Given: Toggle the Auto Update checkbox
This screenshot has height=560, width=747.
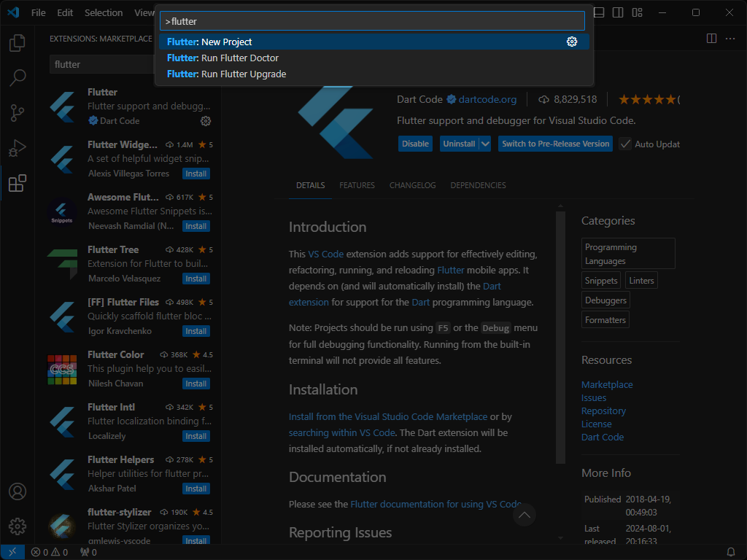Looking at the screenshot, I should pos(625,144).
